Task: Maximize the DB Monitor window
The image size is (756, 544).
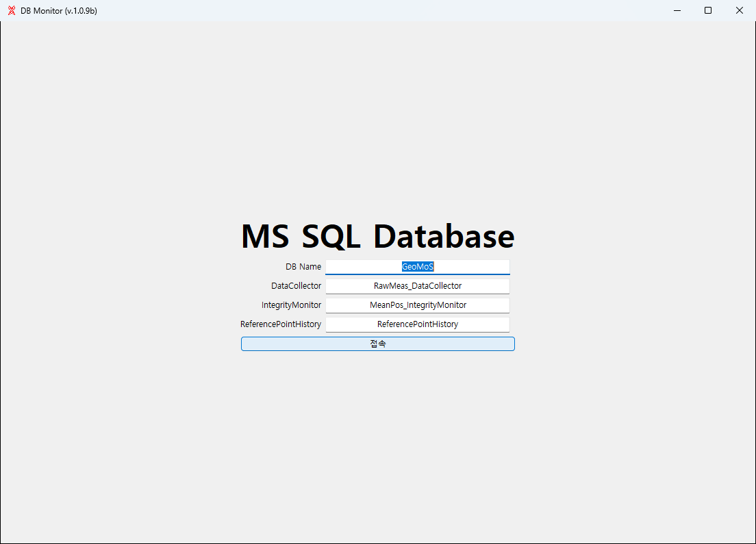Action: 708,10
